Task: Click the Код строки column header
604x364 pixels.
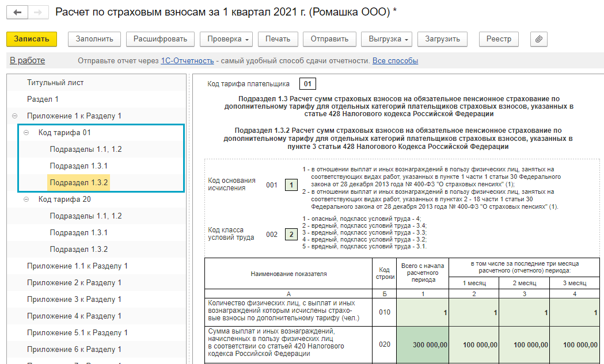Action: (385, 274)
